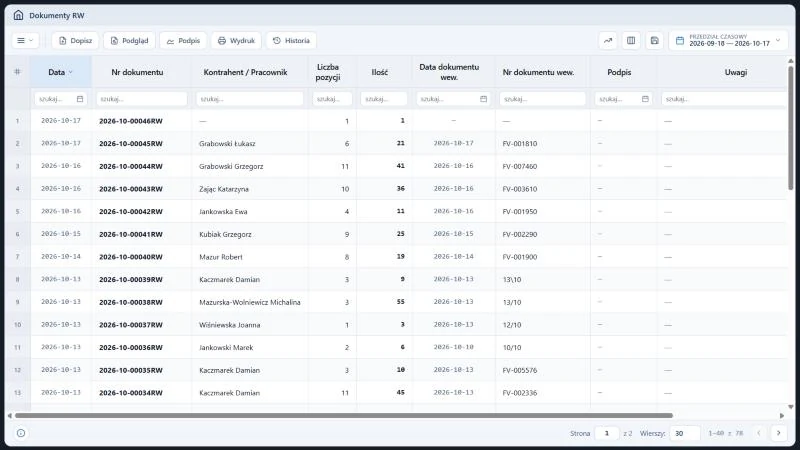The image size is (800, 450).
Task: Click the vertical scrollbar thumb
Action: coord(791,128)
